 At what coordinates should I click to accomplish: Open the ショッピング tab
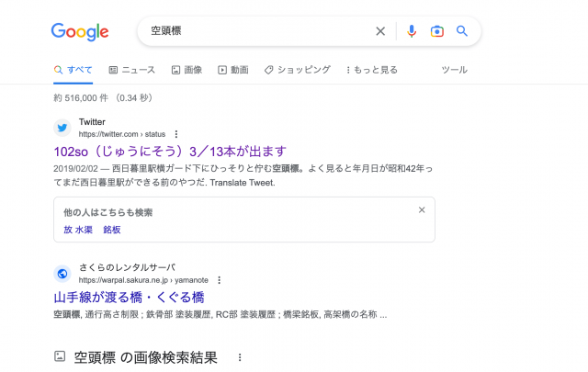click(297, 70)
